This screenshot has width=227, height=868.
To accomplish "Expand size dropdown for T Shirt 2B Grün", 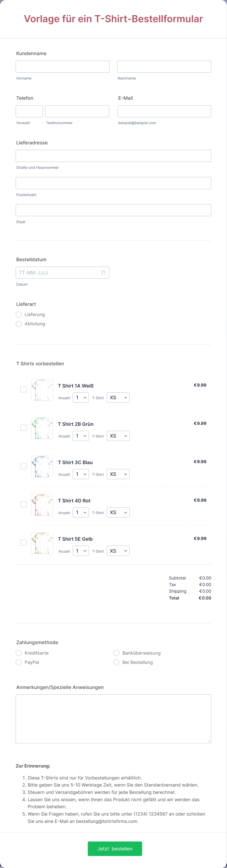I will [118, 436].
